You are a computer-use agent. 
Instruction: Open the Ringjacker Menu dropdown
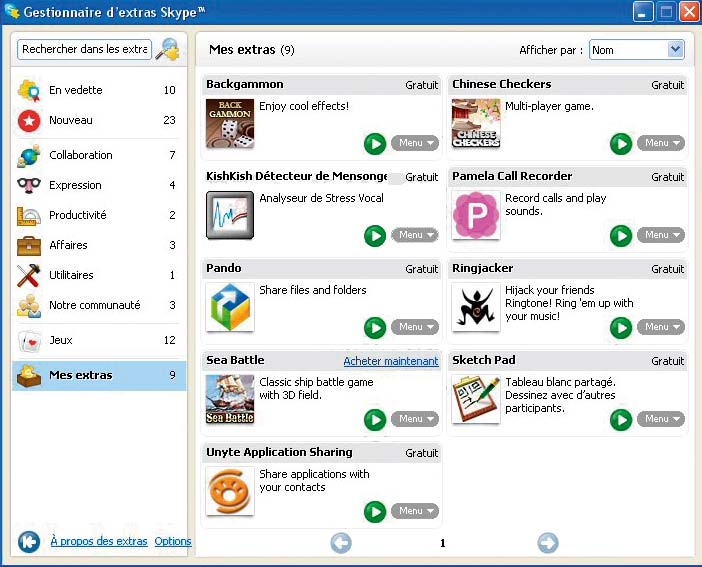click(661, 327)
